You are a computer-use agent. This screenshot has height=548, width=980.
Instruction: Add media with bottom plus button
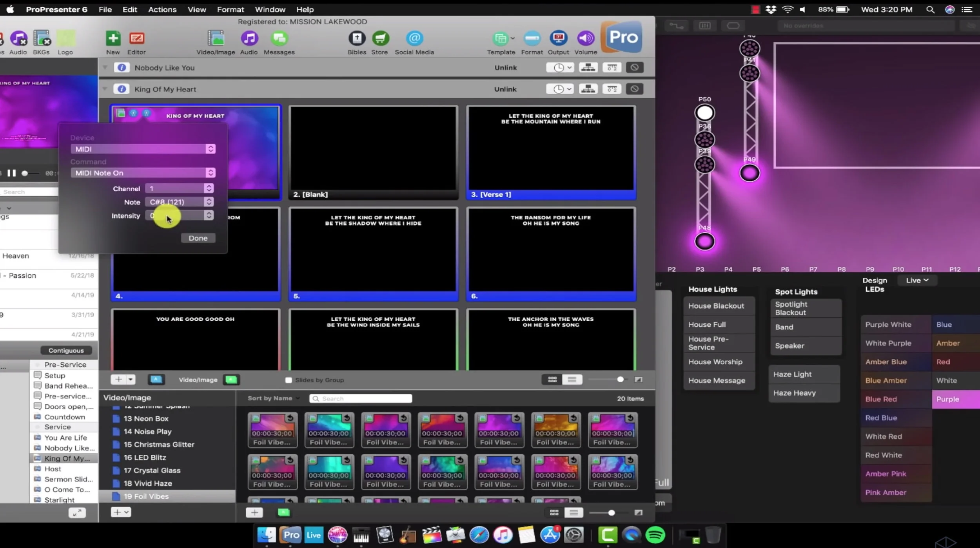tap(254, 512)
